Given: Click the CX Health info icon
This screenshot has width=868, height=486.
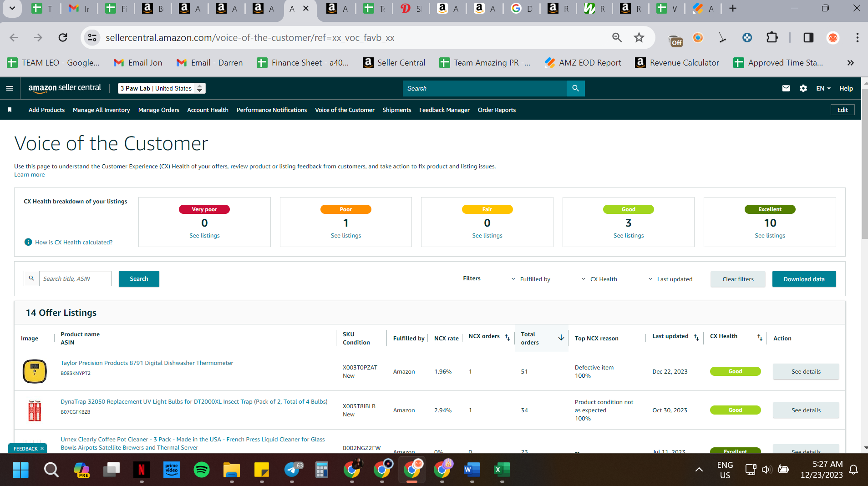Looking at the screenshot, I should [x=28, y=242].
